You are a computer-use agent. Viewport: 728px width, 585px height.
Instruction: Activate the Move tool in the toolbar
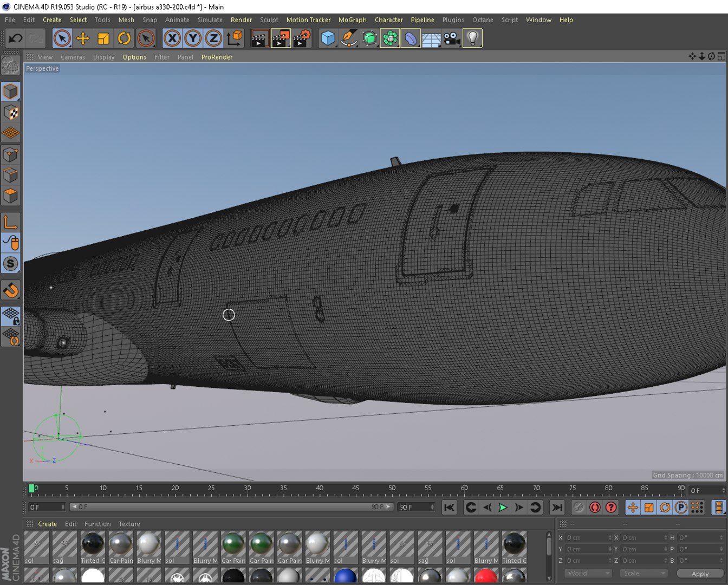(x=83, y=38)
